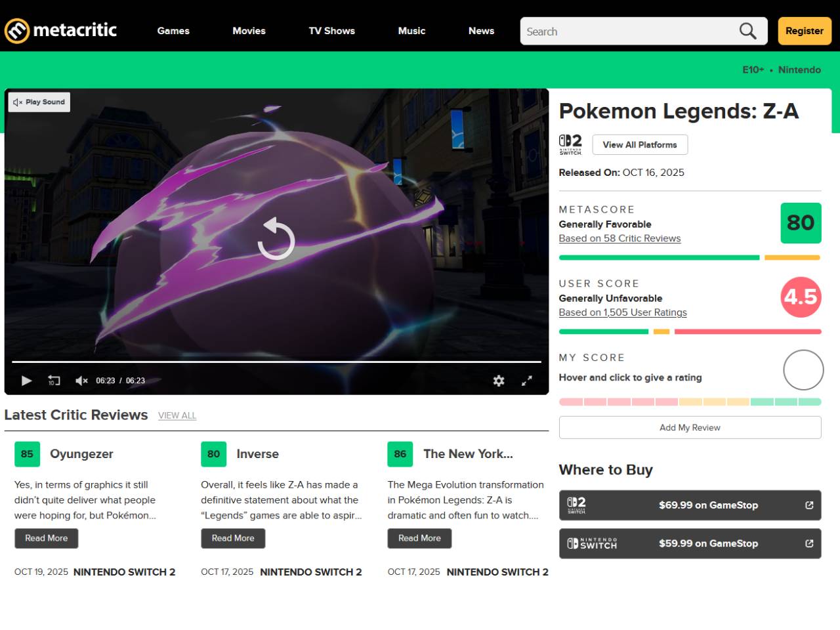Open the video settings gear
840x630 pixels.
pos(499,381)
